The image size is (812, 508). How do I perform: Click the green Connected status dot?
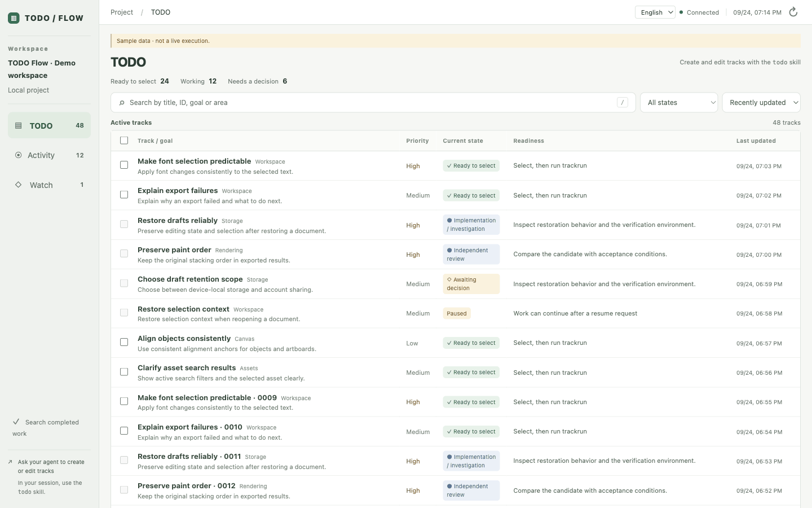coord(681,12)
